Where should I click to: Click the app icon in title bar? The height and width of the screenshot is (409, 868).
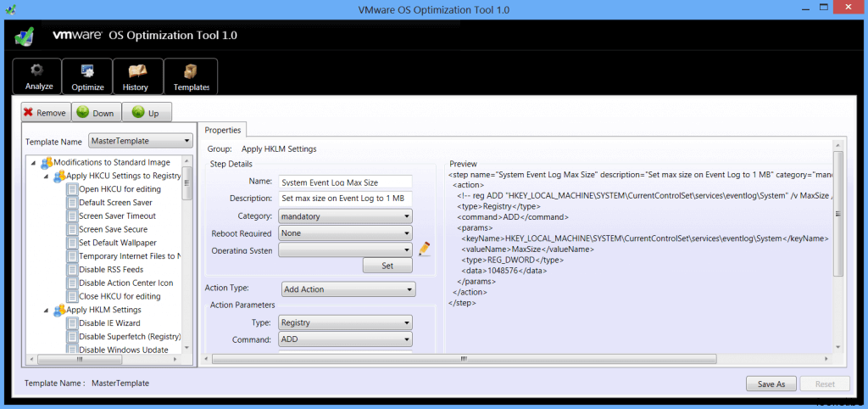tap(9, 9)
